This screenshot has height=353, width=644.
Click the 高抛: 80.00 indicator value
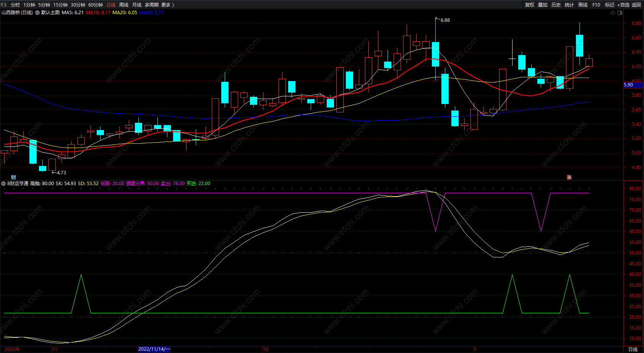pos(42,184)
